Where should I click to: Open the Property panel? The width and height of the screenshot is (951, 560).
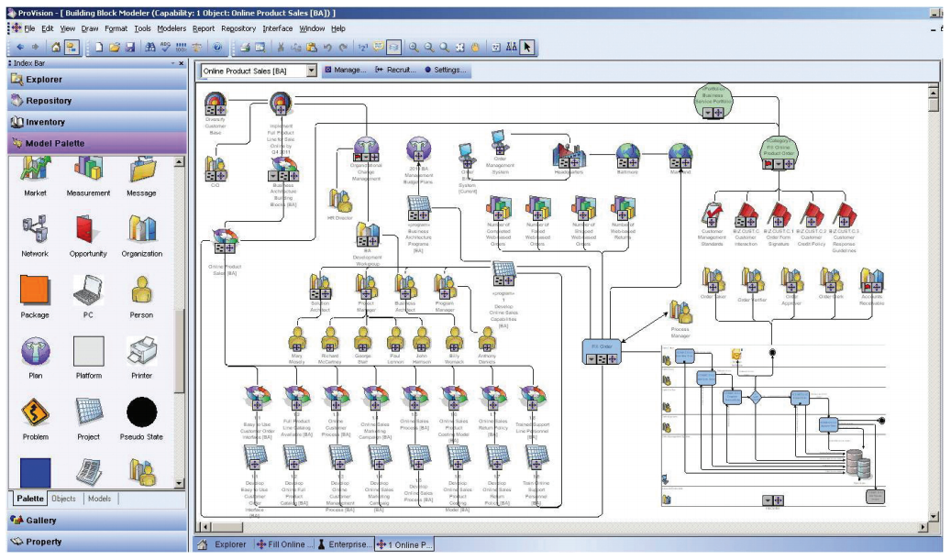coord(43,542)
